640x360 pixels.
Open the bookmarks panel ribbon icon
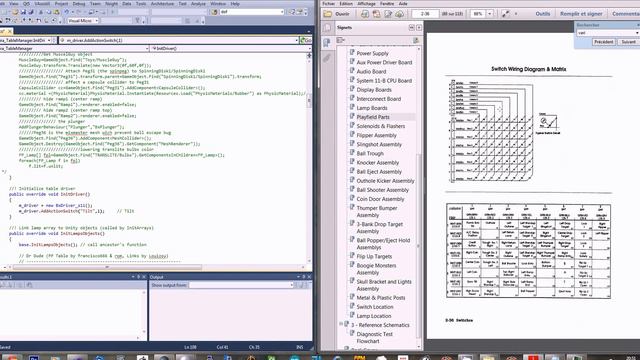(327, 43)
